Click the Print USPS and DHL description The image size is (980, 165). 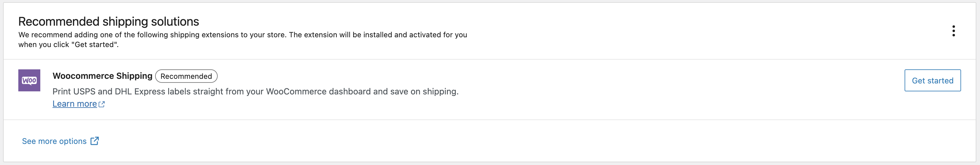255,91
